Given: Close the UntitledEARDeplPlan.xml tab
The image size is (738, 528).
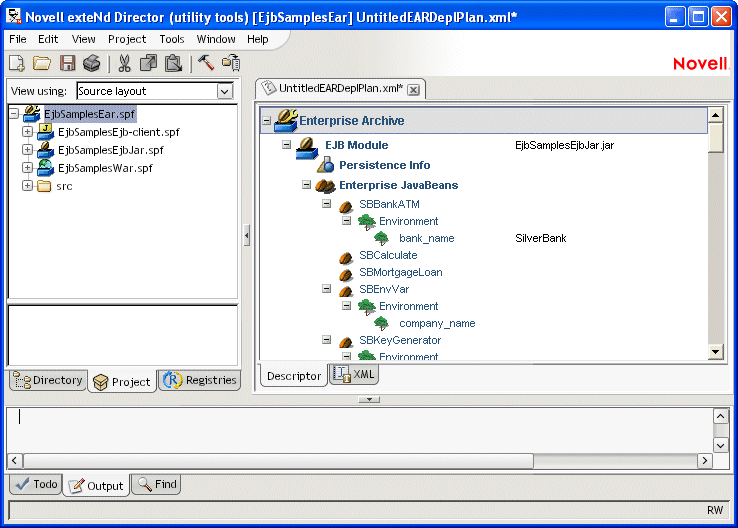Looking at the screenshot, I should pos(414,90).
